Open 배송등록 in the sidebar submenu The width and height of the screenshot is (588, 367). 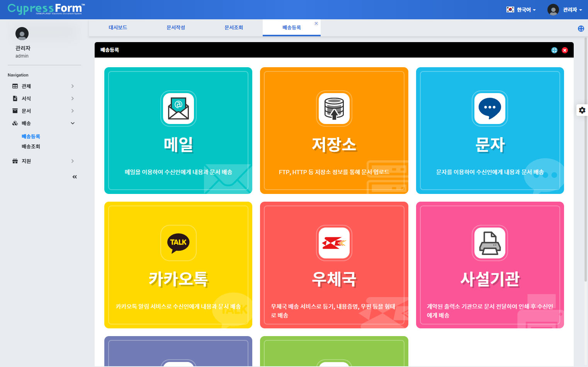[31, 136]
